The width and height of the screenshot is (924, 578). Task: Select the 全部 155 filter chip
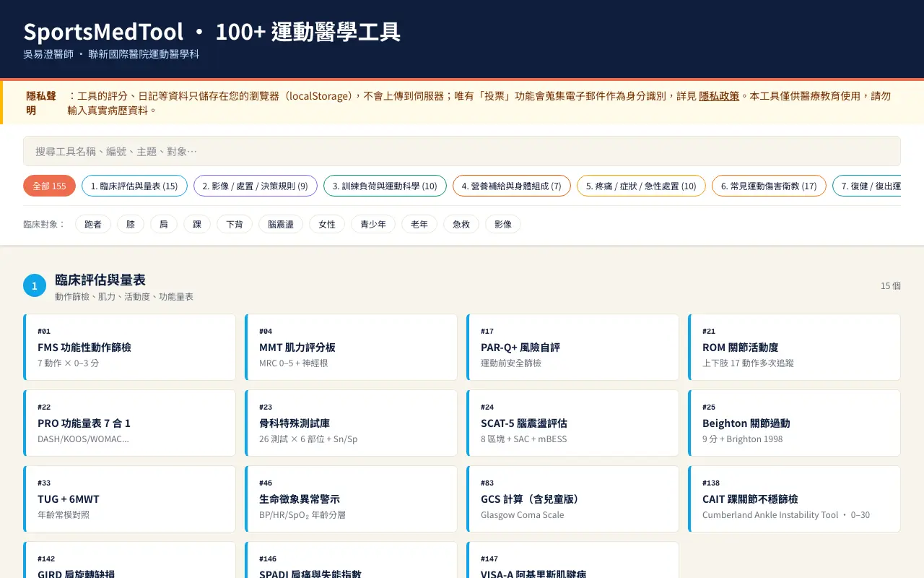(x=49, y=186)
